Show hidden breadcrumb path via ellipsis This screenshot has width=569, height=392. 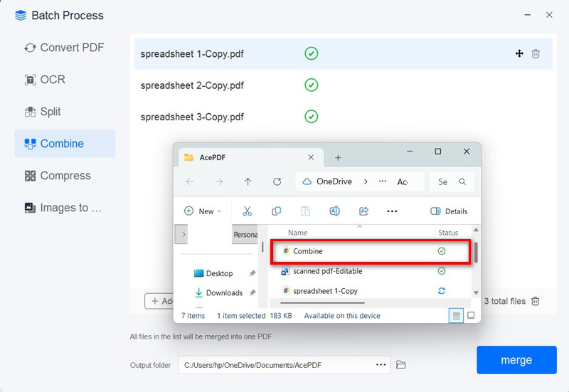(383, 181)
